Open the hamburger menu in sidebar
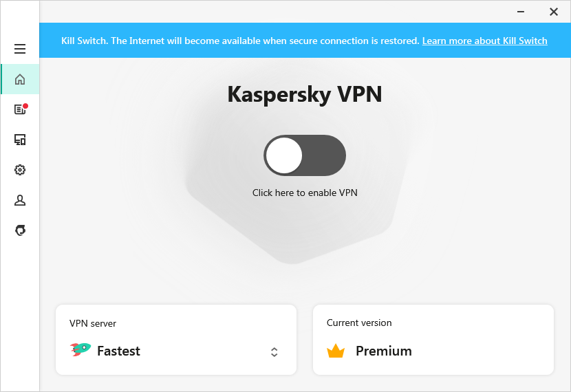The height and width of the screenshot is (392, 571). coord(20,49)
